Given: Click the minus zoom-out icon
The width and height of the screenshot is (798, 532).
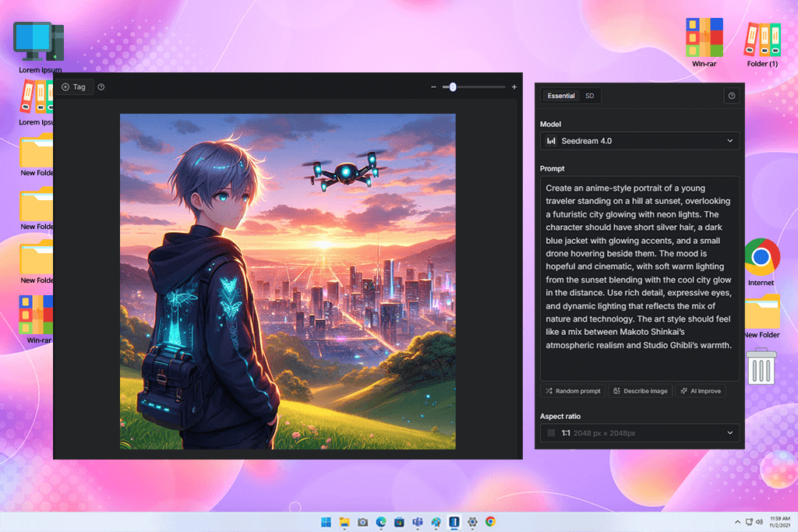Looking at the screenshot, I should 433,87.
